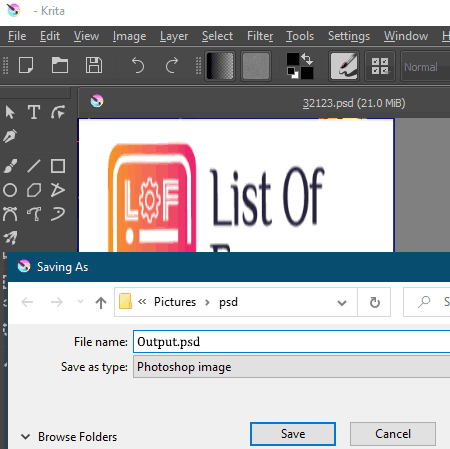Open the Select menu

pos(217,36)
